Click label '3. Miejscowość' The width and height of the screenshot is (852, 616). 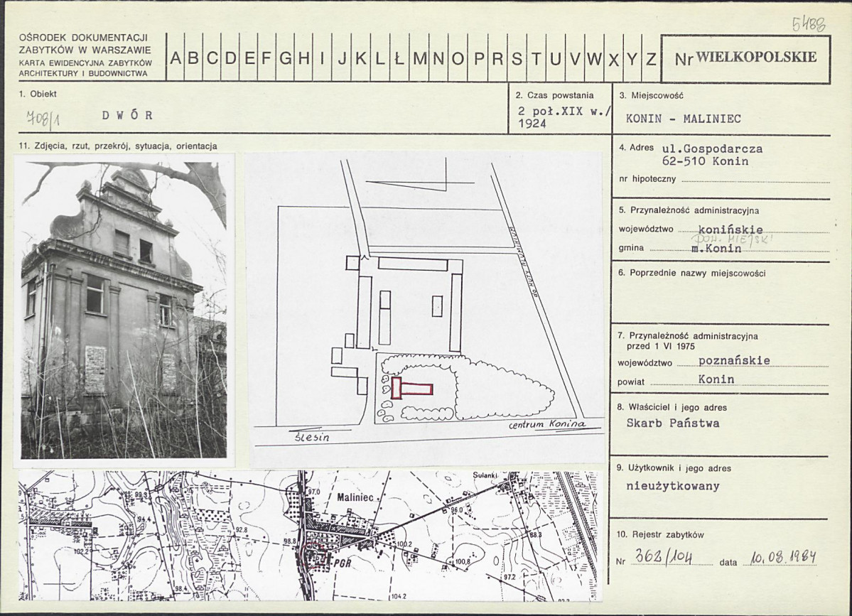(x=652, y=96)
